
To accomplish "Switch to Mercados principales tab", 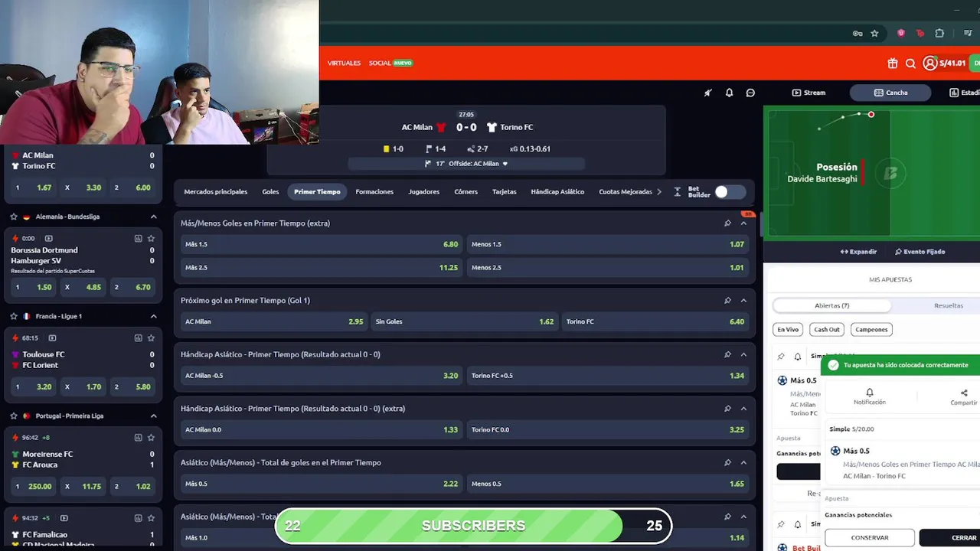I will point(216,192).
